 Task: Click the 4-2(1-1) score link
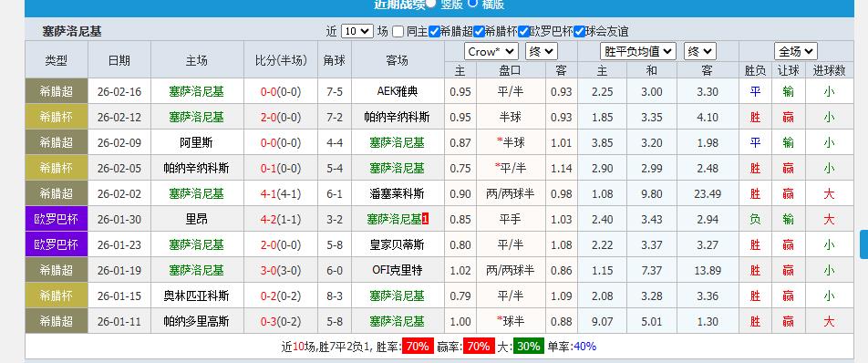[x=281, y=219]
